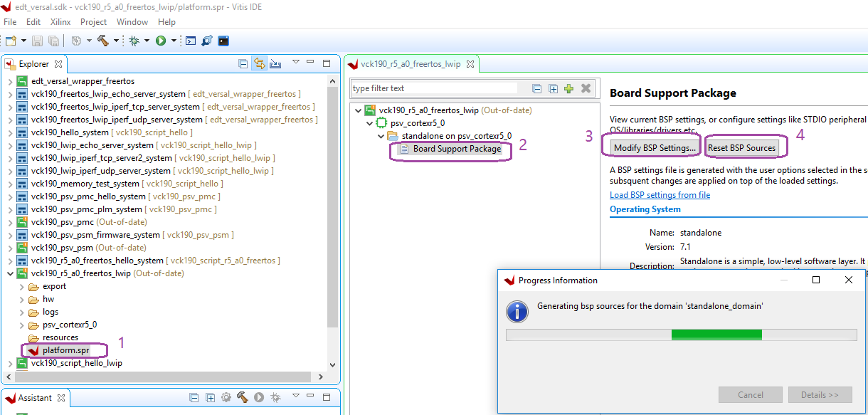The image size is (868, 415).
Task: Click the connection plug toolbar icon
Action: point(207,41)
